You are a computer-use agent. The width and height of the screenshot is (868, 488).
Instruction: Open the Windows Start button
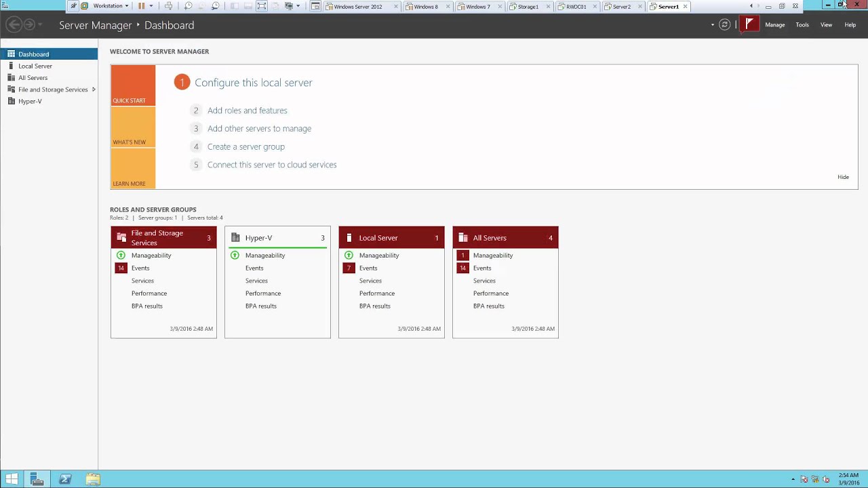click(x=12, y=479)
